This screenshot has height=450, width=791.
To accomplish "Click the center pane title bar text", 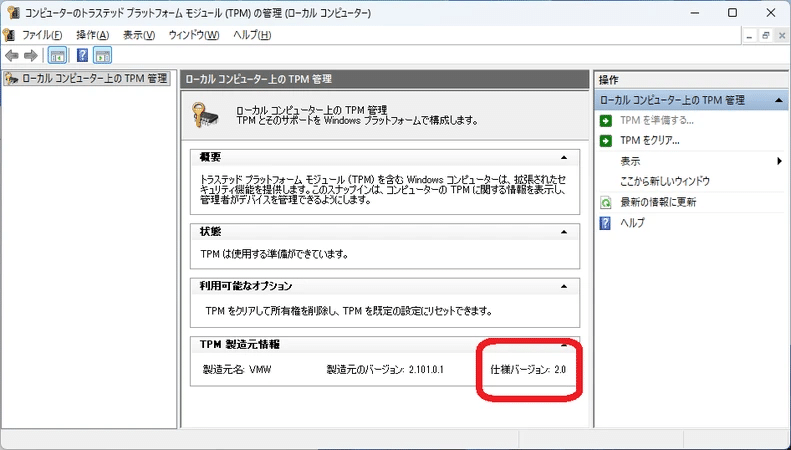I will [x=258, y=79].
